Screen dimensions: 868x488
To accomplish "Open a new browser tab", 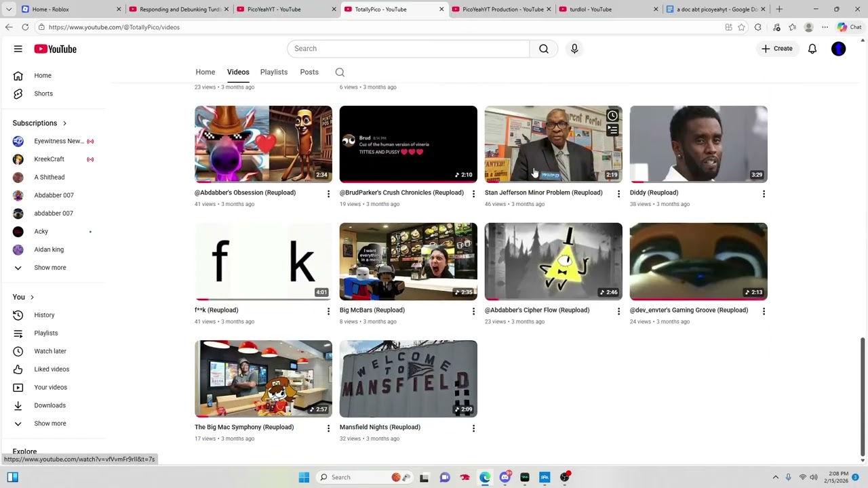I will 779,9.
